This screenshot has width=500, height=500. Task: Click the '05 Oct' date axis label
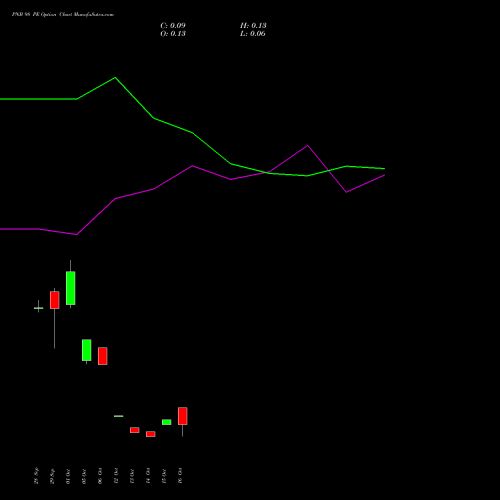(84, 476)
